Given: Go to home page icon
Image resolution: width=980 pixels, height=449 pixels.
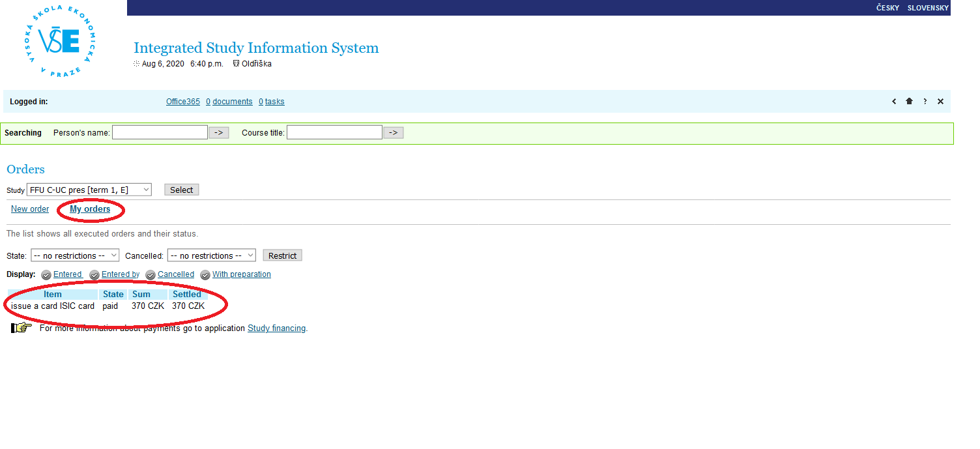Looking at the screenshot, I should point(909,102).
